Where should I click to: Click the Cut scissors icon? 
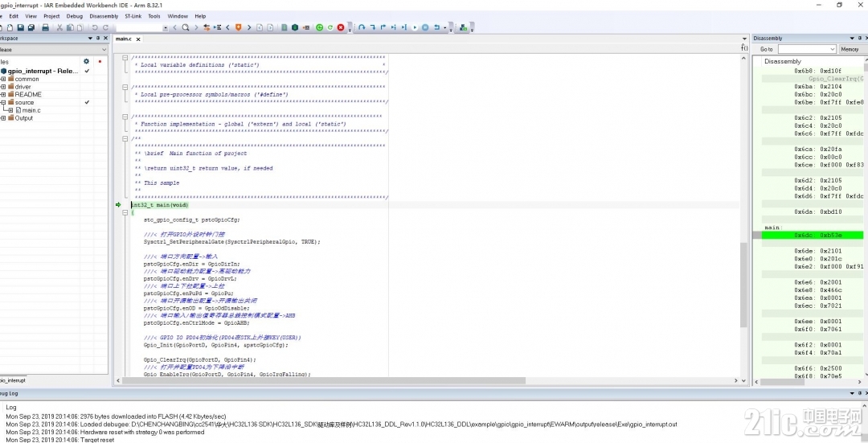(59, 27)
